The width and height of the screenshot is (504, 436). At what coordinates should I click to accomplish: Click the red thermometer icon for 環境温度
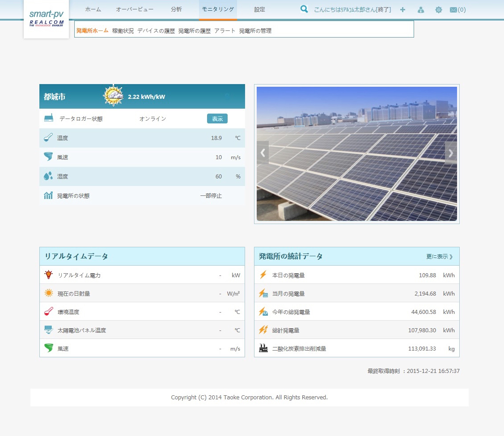(49, 311)
